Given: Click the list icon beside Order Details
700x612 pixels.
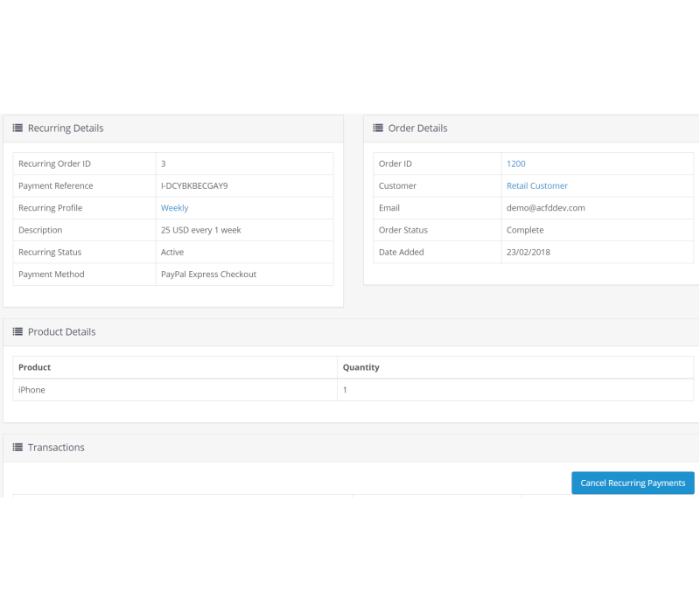Looking at the screenshot, I should coord(378,129).
